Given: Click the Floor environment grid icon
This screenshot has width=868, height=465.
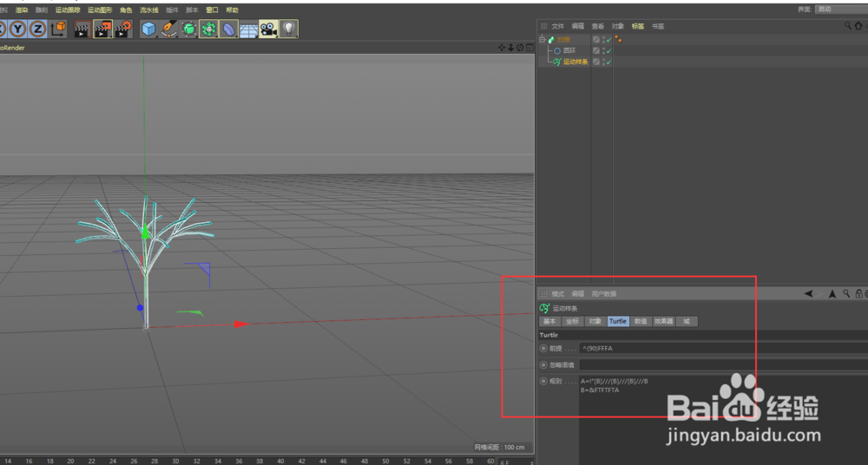Looking at the screenshot, I should (x=248, y=29).
